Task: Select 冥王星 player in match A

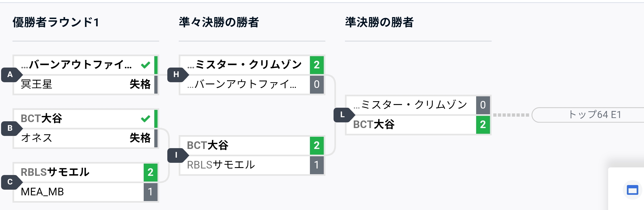Action: 37,84
